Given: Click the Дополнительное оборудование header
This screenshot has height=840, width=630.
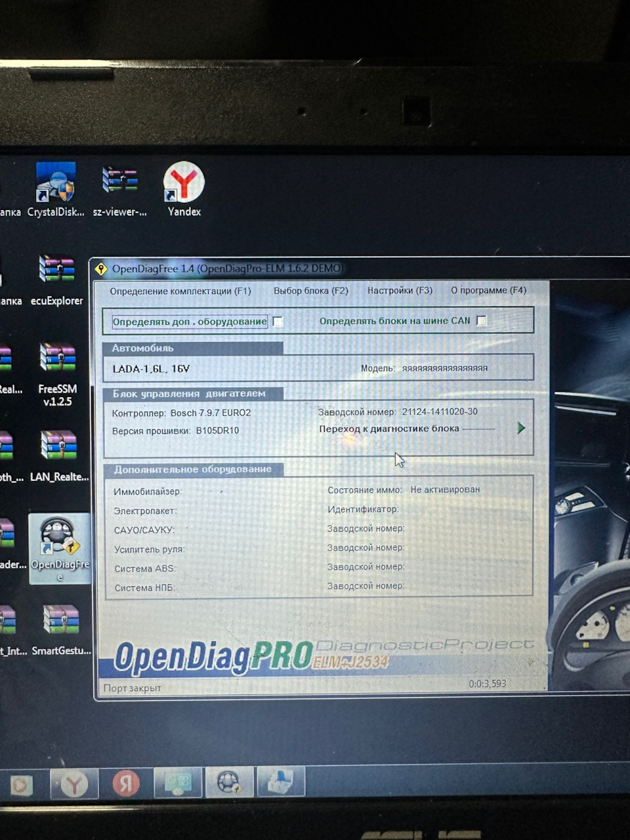Looking at the screenshot, I should click(192, 469).
